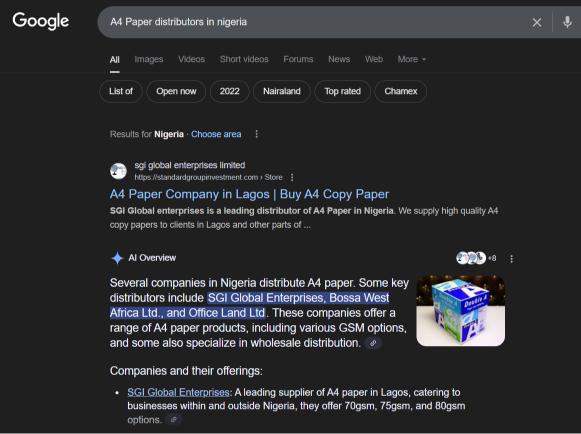The image size is (581, 434).
Task: Expand the More search categories dropdown
Action: point(412,59)
